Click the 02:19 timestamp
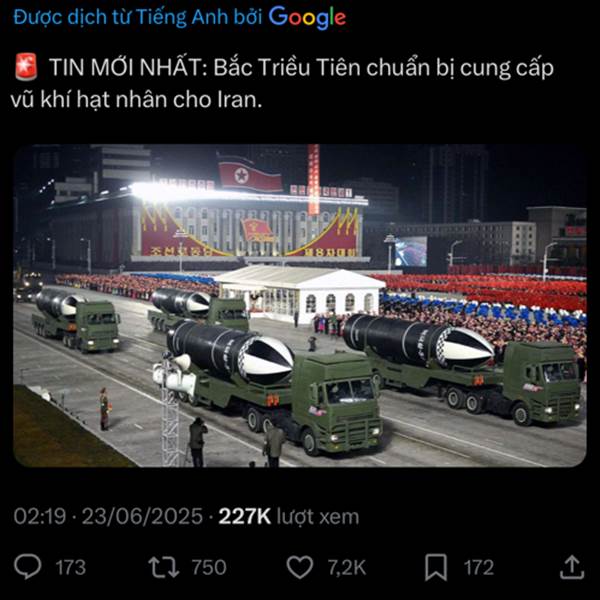The image size is (600, 600). click(40, 516)
